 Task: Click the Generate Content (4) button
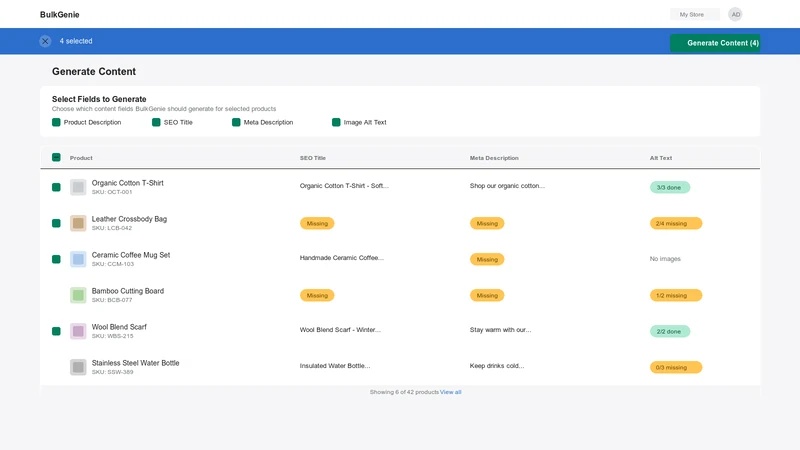(715, 43)
